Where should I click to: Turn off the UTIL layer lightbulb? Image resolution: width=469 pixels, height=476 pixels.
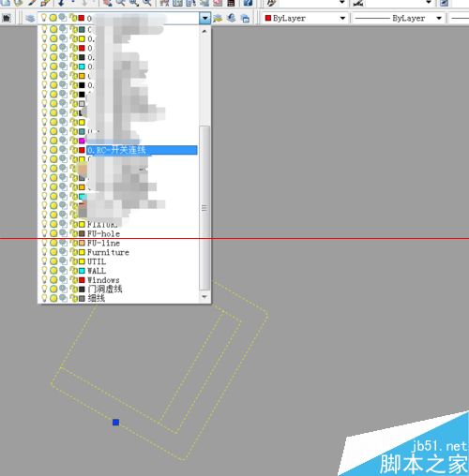(x=44, y=261)
